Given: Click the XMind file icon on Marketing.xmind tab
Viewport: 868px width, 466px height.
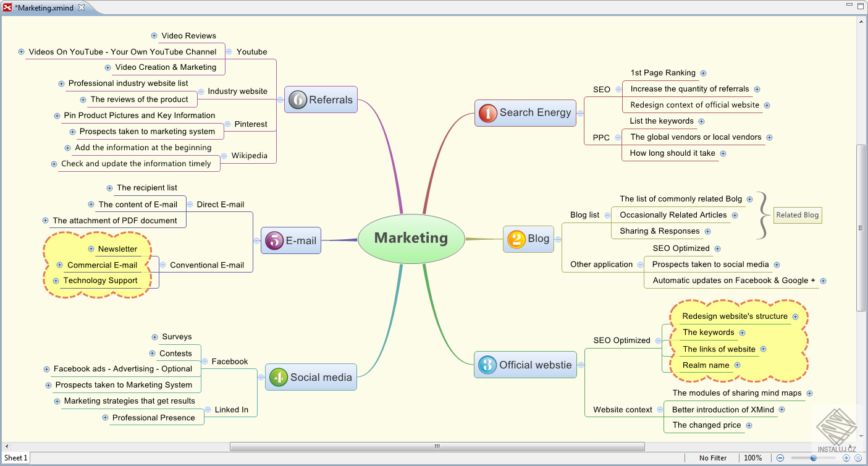Looking at the screenshot, I should tap(7, 7).
